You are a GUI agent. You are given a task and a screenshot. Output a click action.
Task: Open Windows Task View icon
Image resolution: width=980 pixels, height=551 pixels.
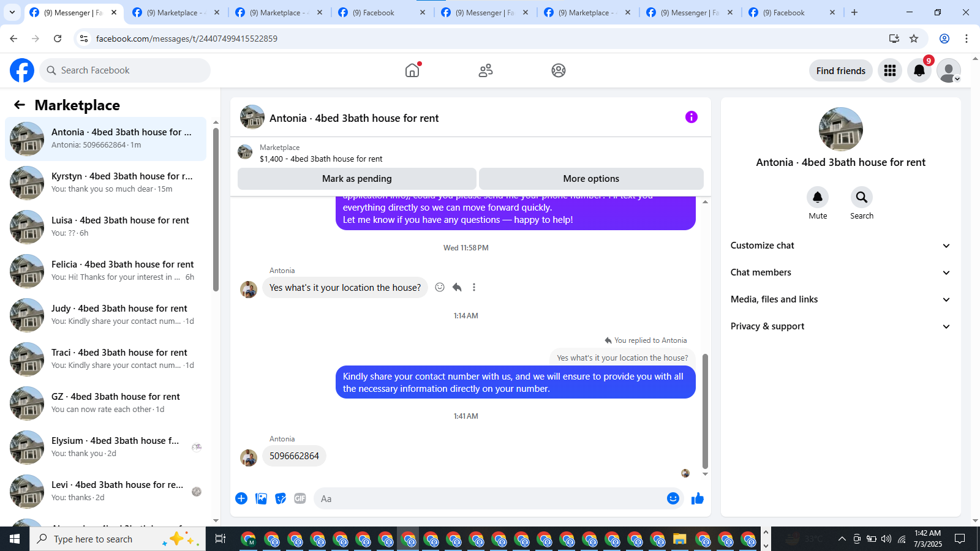(x=221, y=539)
